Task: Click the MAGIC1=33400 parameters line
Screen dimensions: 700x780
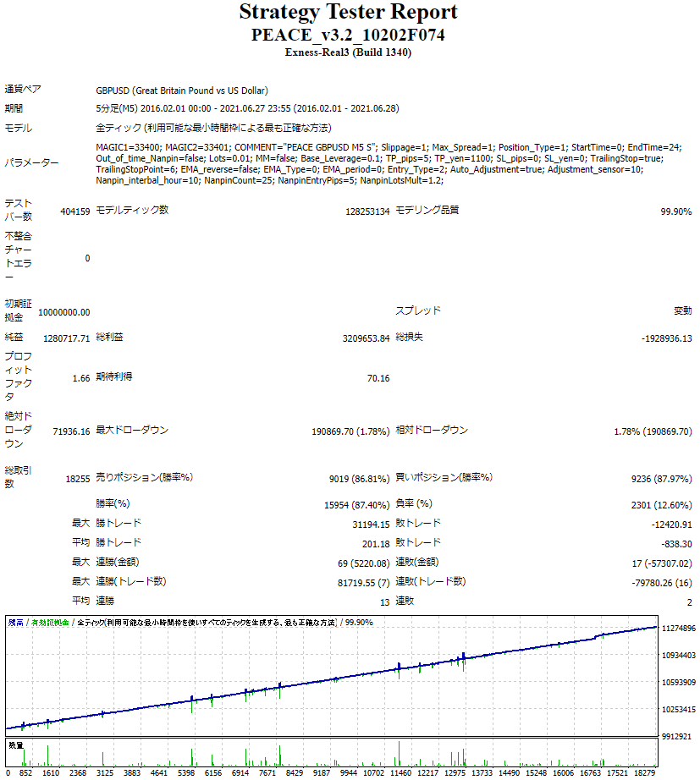Action: click(389, 147)
